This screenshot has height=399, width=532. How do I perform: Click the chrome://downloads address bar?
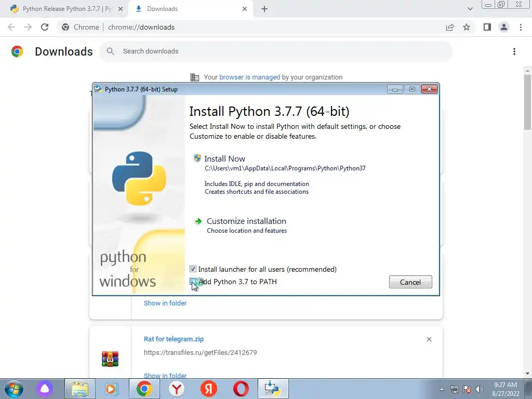(x=251, y=27)
